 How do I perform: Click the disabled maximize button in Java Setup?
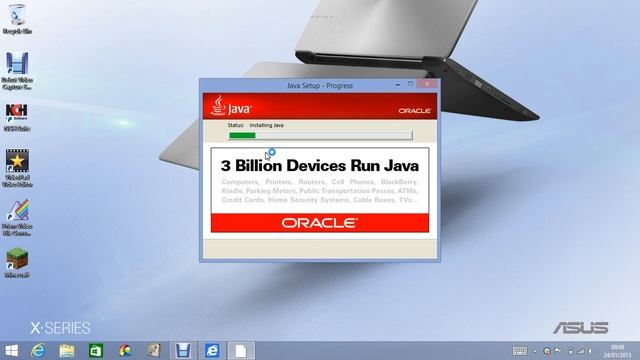pyautogui.click(x=410, y=84)
